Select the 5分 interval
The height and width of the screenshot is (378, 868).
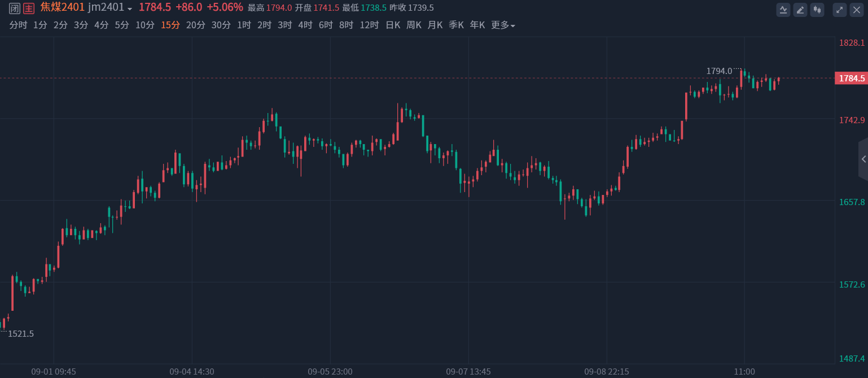(x=121, y=25)
